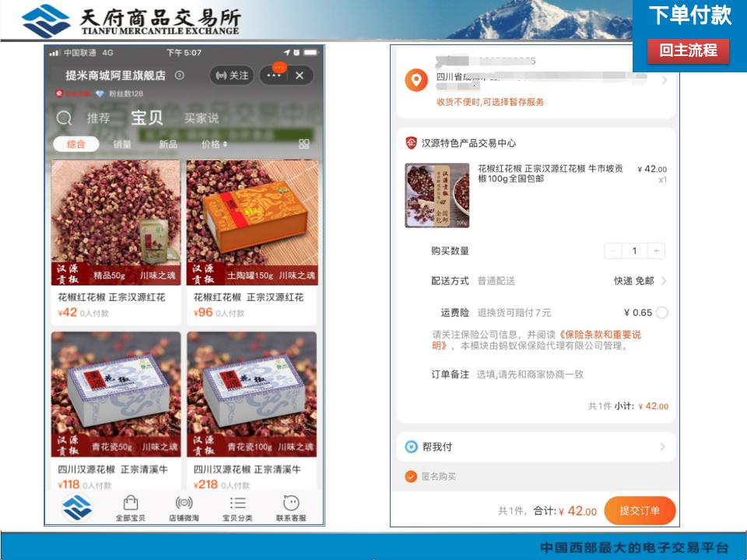Close the store mini-program with X icon

pos(299,75)
